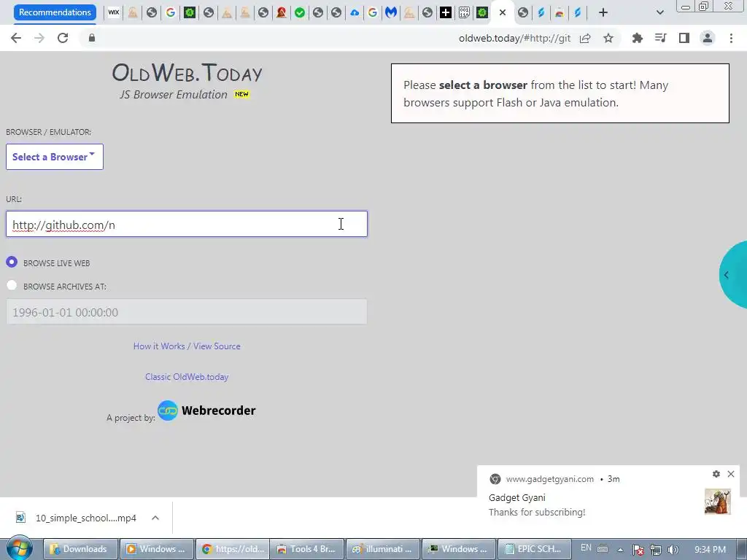Viewport: 747px width, 560px height.
Task: Switch to the Recommendations tab group
Action: click(55, 12)
